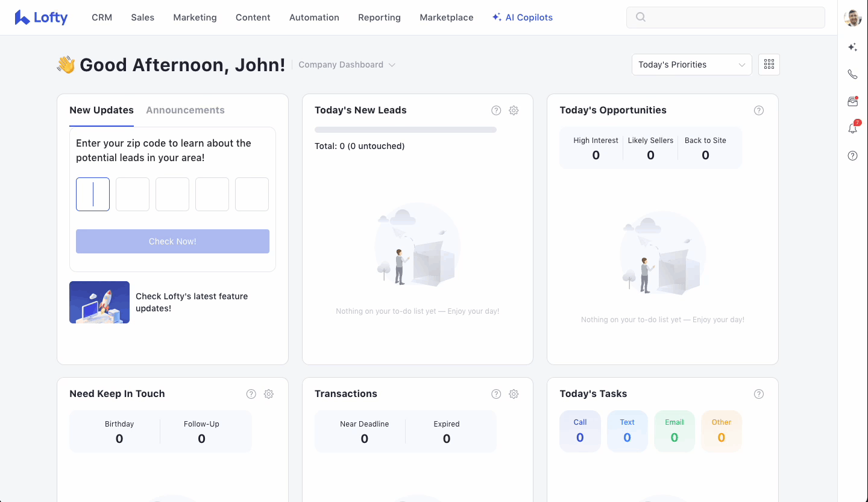Click the top search input field

coord(726,17)
